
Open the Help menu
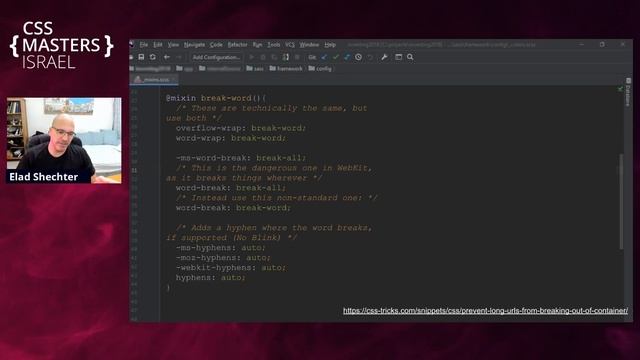330,44
